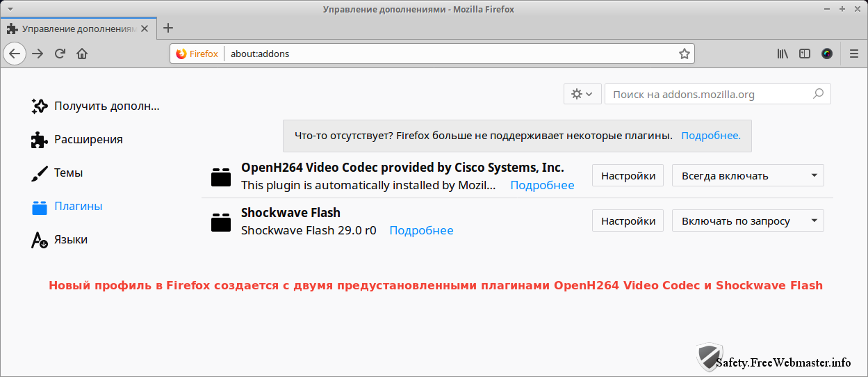This screenshot has width=868, height=377.
Task: Open Настройки for Shockwave Flash
Action: [x=628, y=220]
